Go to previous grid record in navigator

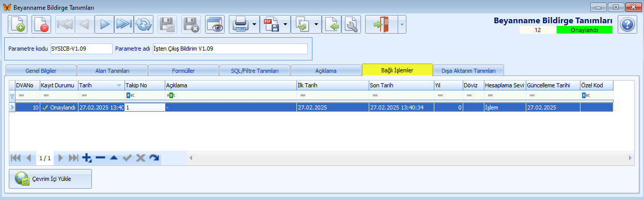[x=29, y=158]
